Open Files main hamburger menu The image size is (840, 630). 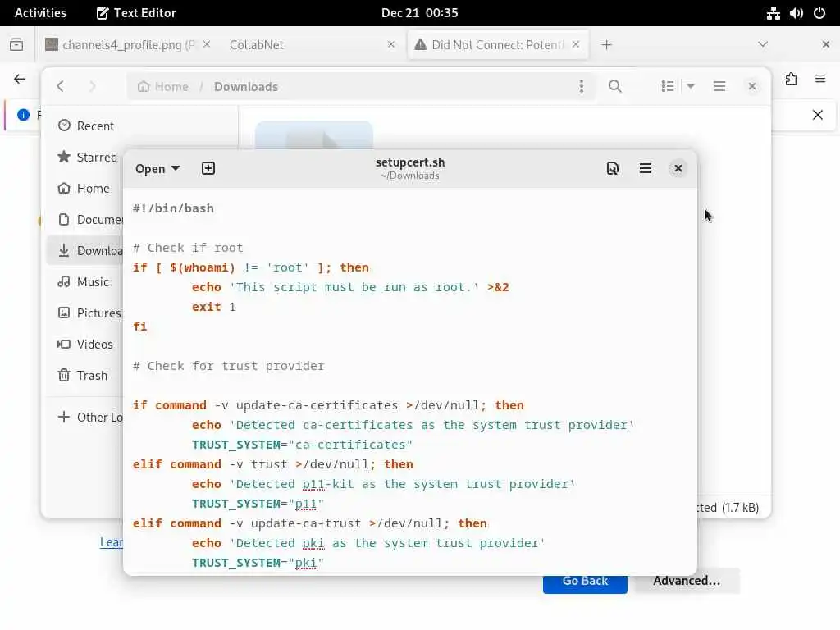719,86
